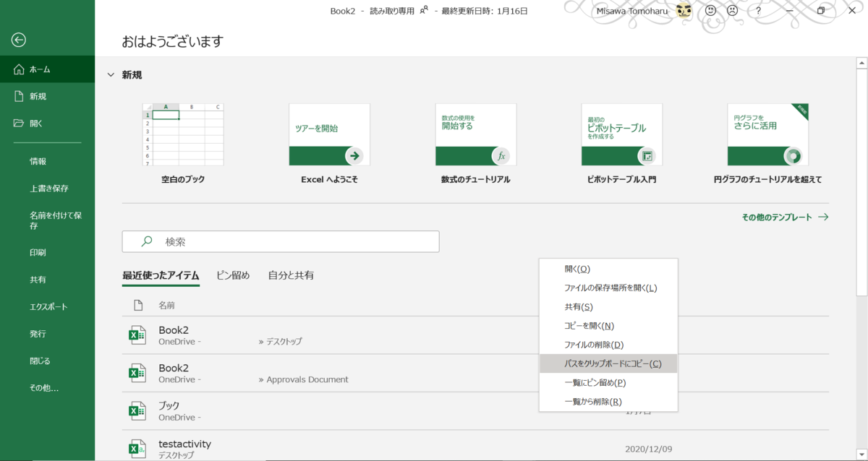Open the ピボットテーブル入門 template
This screenshot has width=868, height=461.
tap(622, 143)
